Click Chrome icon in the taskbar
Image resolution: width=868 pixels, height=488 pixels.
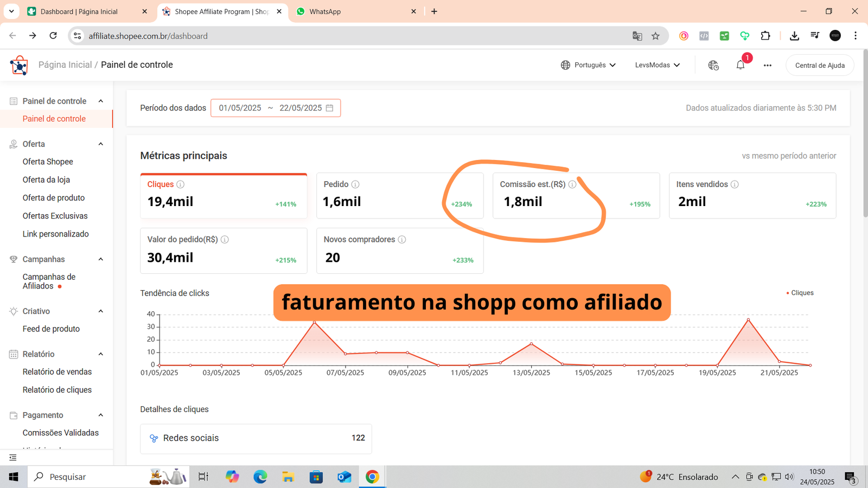372,477
